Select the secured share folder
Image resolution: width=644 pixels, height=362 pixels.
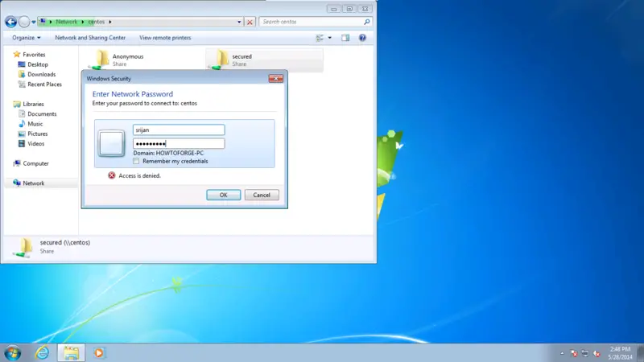264,60
